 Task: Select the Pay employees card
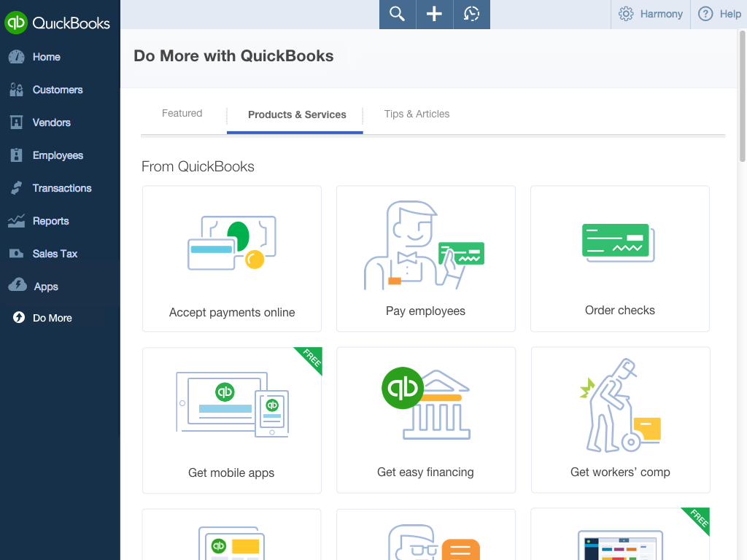click(x=425, y=259)
